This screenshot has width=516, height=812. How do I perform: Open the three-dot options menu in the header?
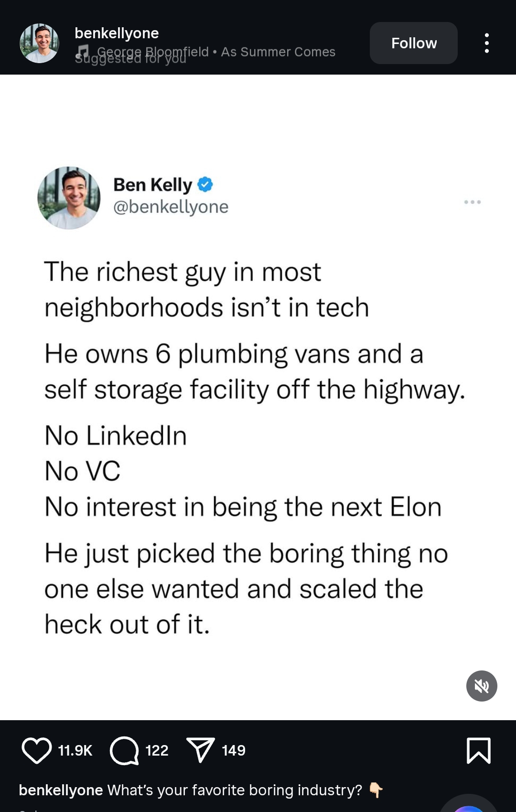[x=486, y=43]
